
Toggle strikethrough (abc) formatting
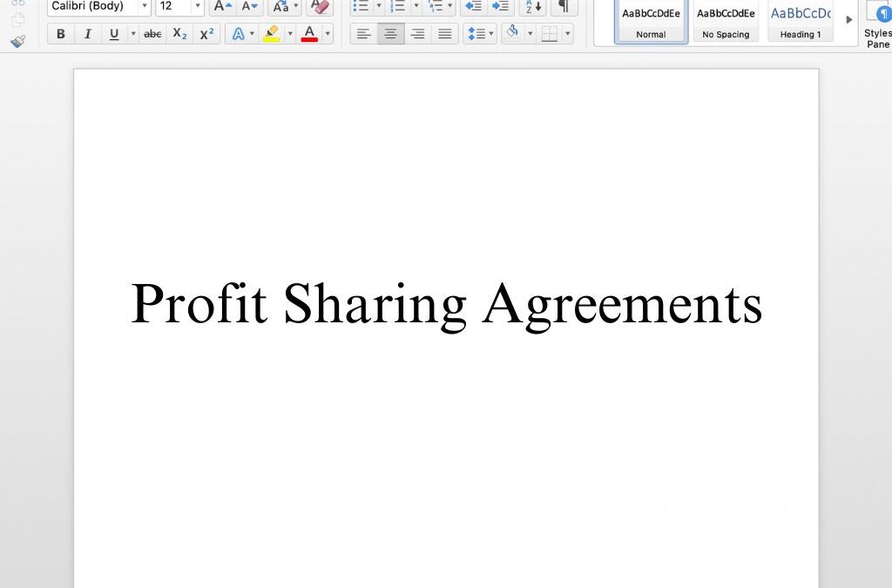coord(152,34)
